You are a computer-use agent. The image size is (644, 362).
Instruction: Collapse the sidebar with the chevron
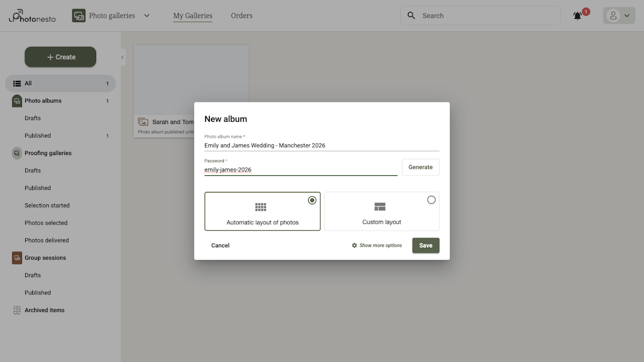pos(122,57)
